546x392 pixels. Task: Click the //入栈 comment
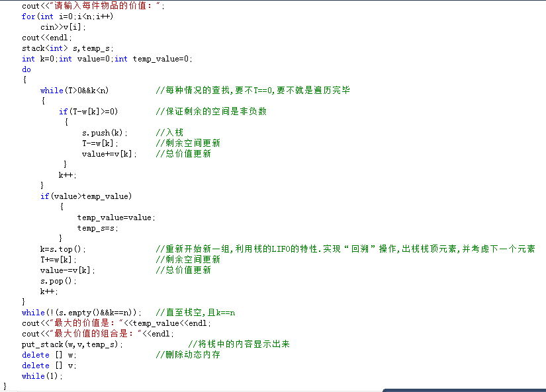pos(169,132)
